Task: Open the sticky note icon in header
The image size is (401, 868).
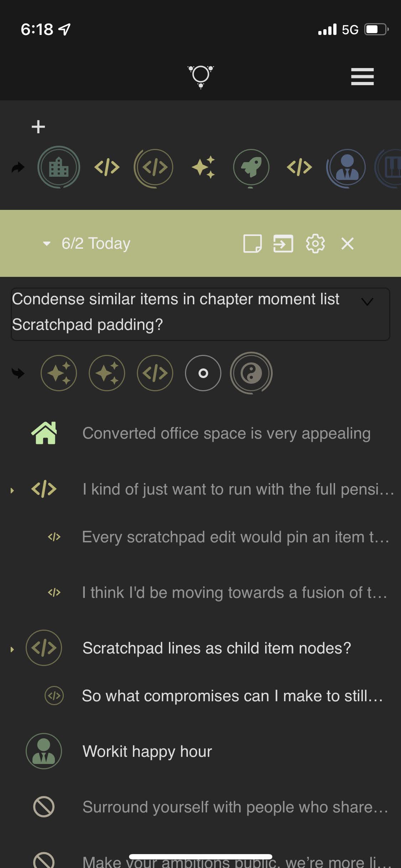Action: coord(252,244)
